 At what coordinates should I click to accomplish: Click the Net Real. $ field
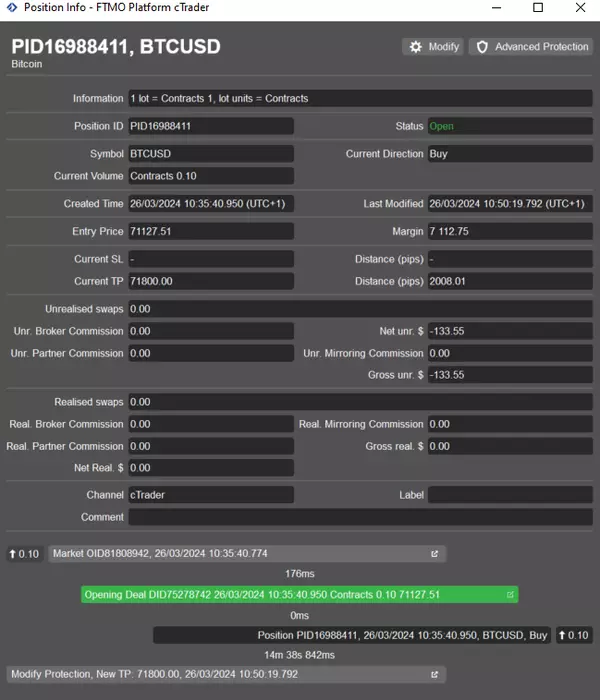(x=211, y=468)
